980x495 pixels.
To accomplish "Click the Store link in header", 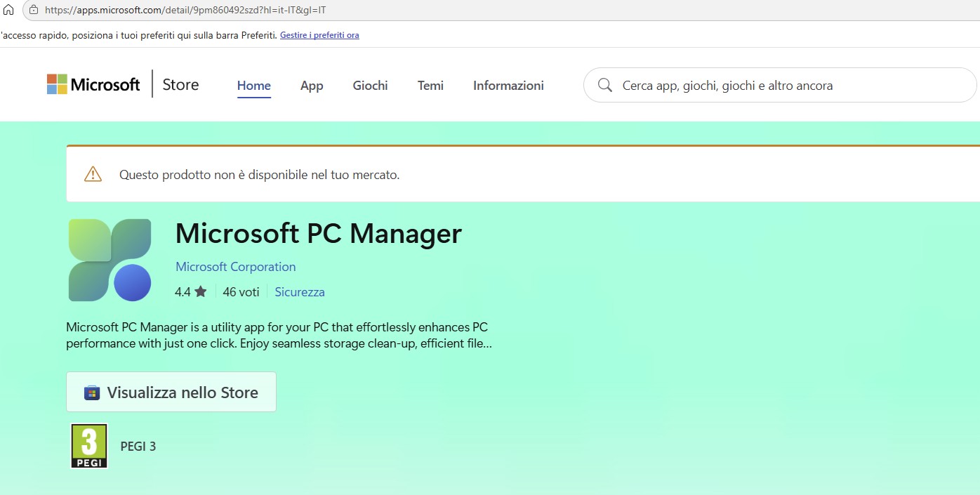I will (180, 84).
